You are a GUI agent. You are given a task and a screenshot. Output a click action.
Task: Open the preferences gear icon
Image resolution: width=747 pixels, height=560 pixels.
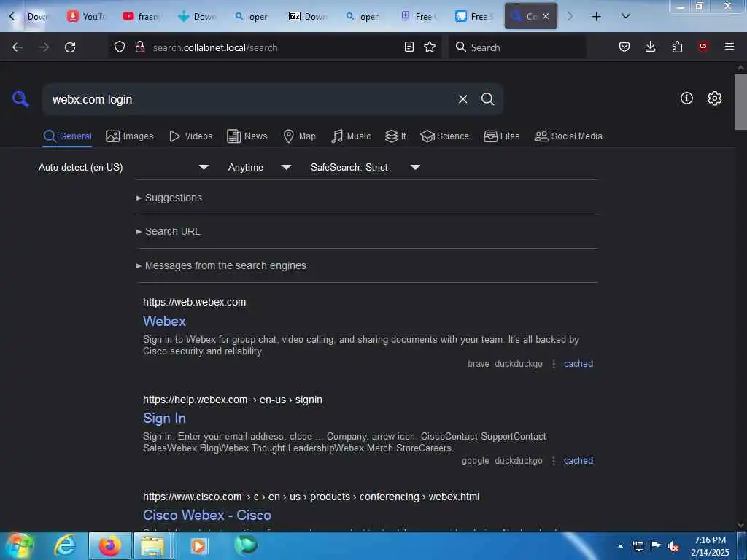pyautogui.click(x=715, y=98)
